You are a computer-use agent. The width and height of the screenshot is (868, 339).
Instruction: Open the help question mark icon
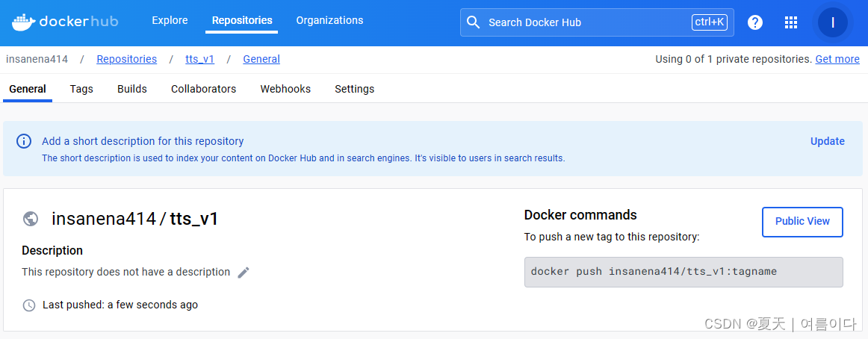755,22
